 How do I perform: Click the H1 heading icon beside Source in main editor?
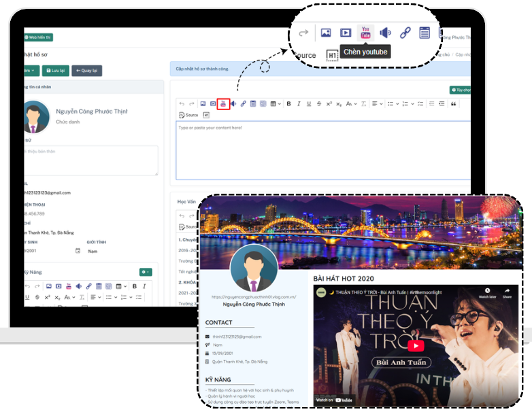point(206,116)
